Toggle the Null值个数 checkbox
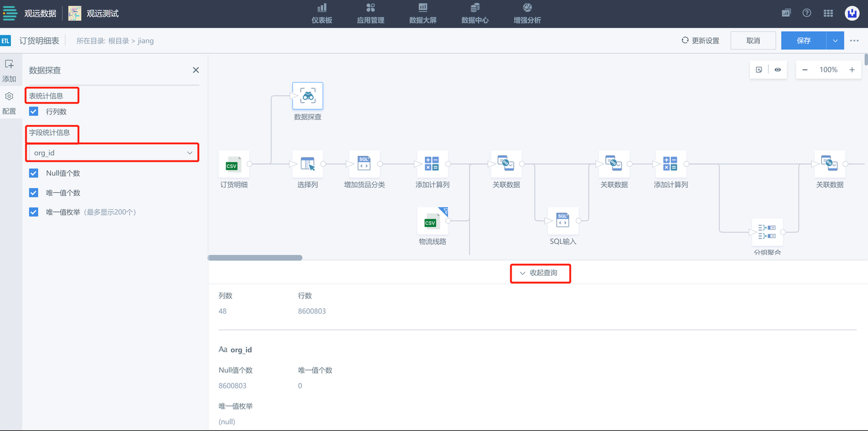868x431 pixels. [34, 173]
